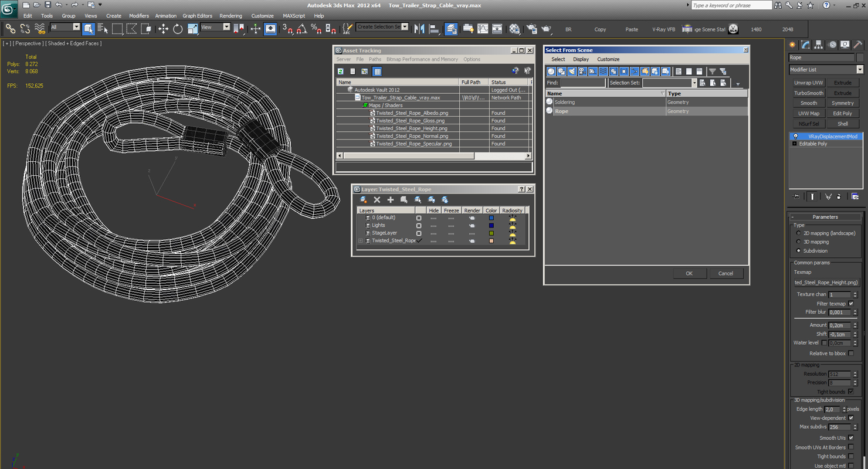This screenshot has width=868, height=469.
Task: Click the Refresh icon in Asset Tracking
Action: [340, 72]
